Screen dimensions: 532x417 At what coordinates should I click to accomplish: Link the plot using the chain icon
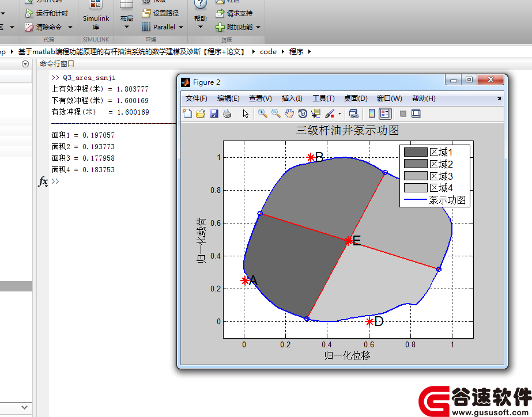[353, 113]
